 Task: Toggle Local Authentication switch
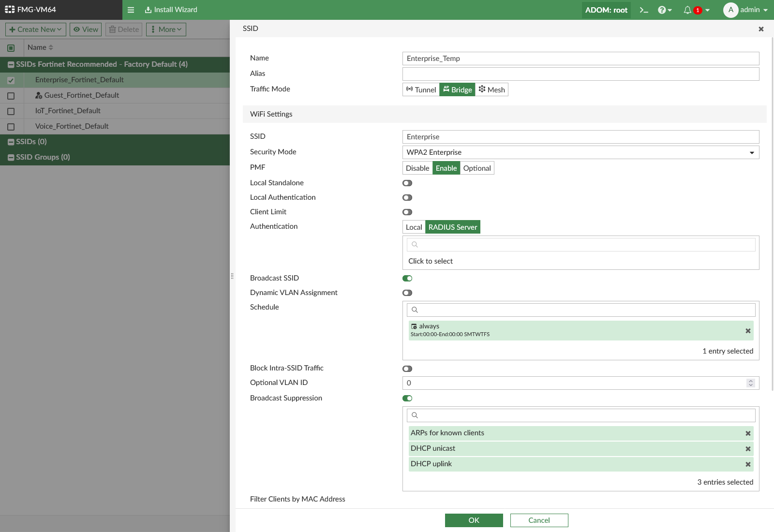pos(407,197)
